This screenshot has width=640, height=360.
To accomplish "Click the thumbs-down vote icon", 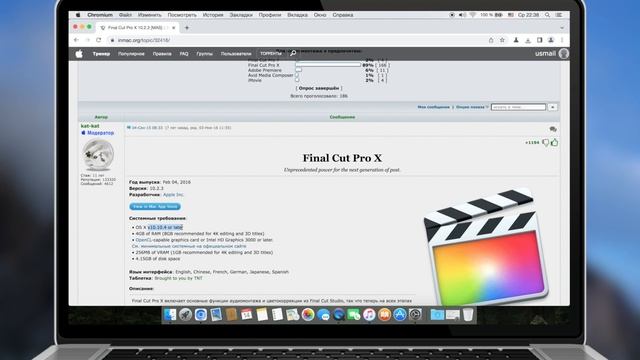I will pyautogui.click(x=545, y=142).
